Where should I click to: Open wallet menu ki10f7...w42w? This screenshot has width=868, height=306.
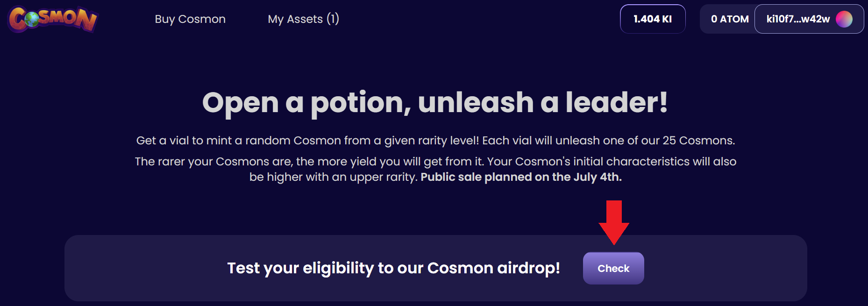click(798, 19)
